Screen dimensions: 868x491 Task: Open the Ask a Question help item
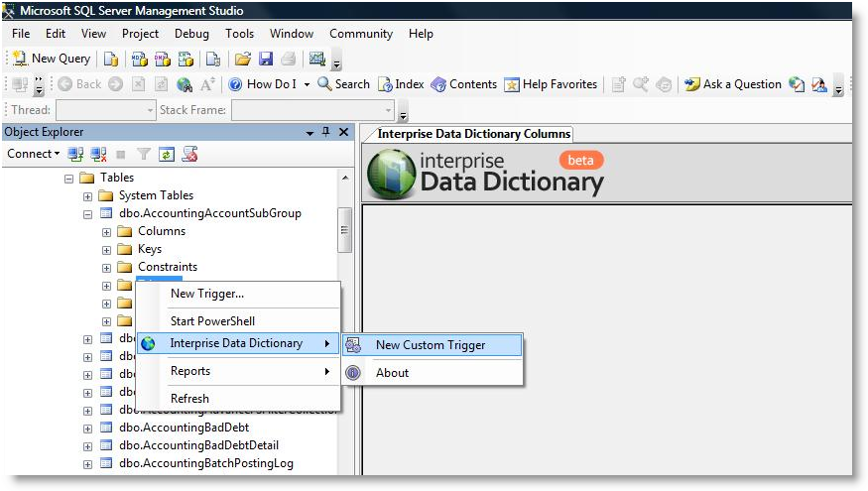point(733,84)
